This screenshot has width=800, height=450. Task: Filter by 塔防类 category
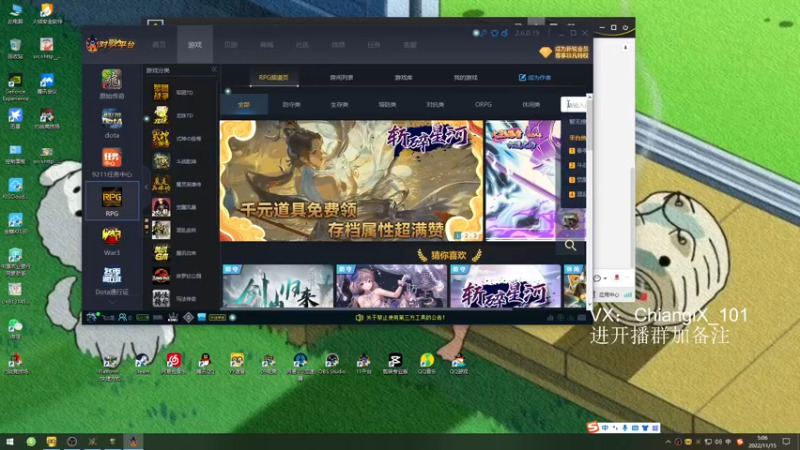click(387, 104)
